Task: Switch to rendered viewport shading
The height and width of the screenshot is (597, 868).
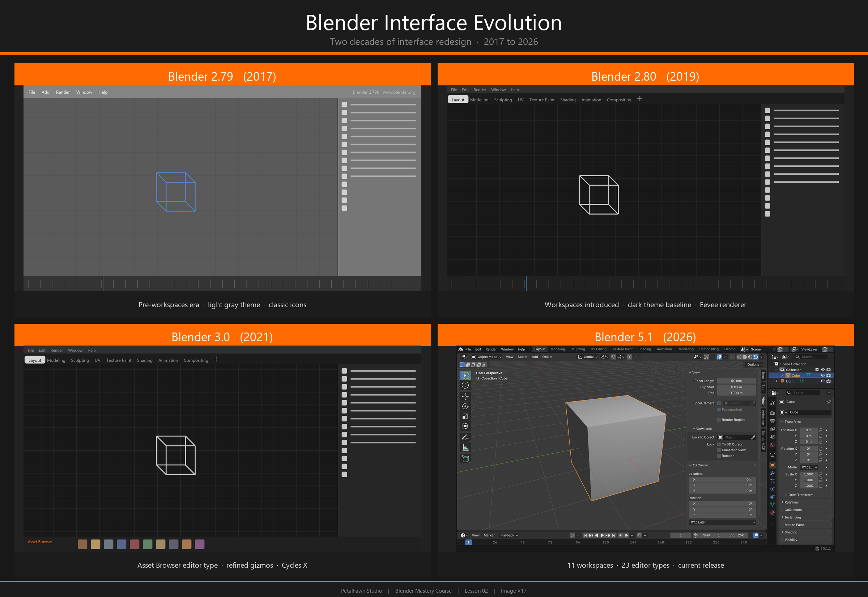Action: point(756,357)
